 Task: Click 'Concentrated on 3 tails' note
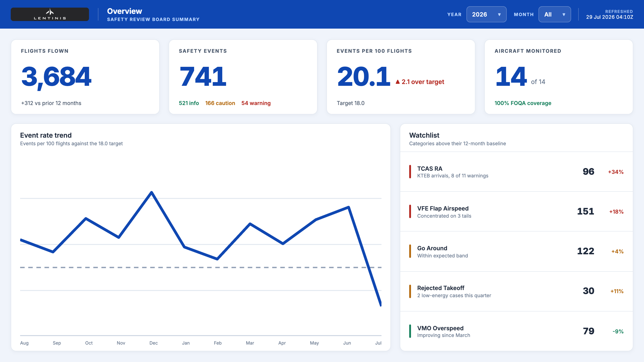click(444, 216)
